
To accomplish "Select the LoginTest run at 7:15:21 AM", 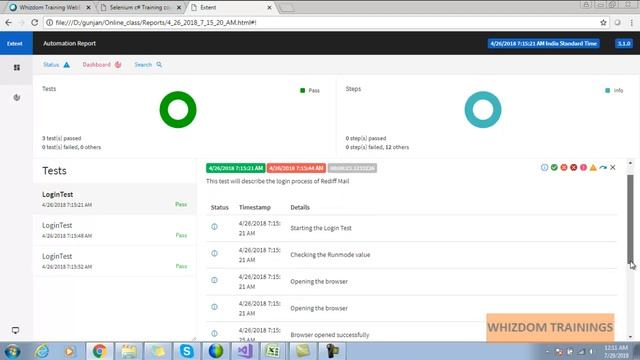I will (115, 199).
